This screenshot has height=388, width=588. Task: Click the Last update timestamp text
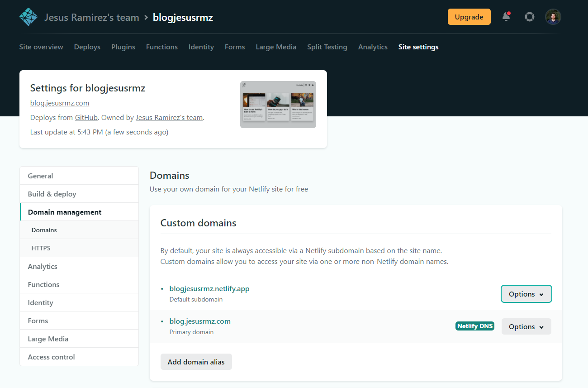[99, 132]
